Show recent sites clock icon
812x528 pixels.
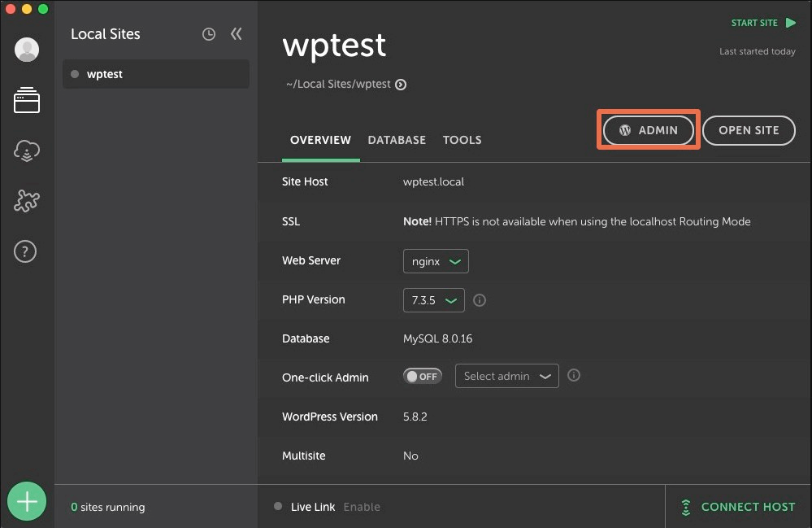pos(209,34)
